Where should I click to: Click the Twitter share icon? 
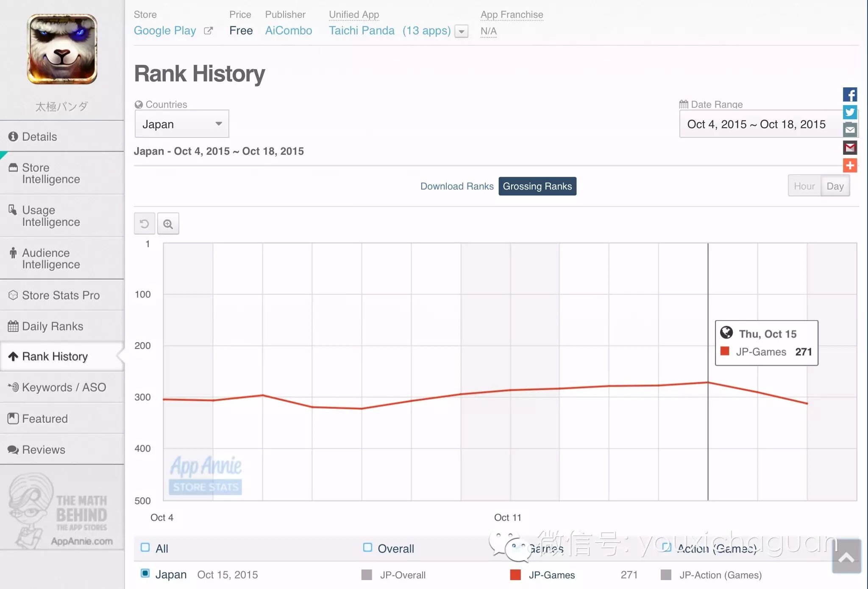849,112
